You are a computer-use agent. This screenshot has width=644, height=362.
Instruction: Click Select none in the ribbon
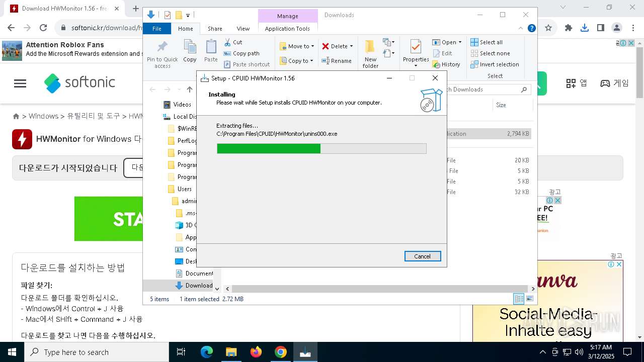click(490, 53)
